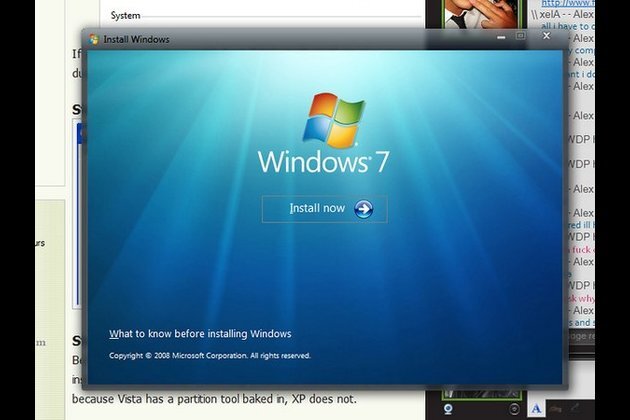Click the Microsoft copyright notice text
This screenshot has height=420, width=630.
pyautogui.click(x=209, y=355)
